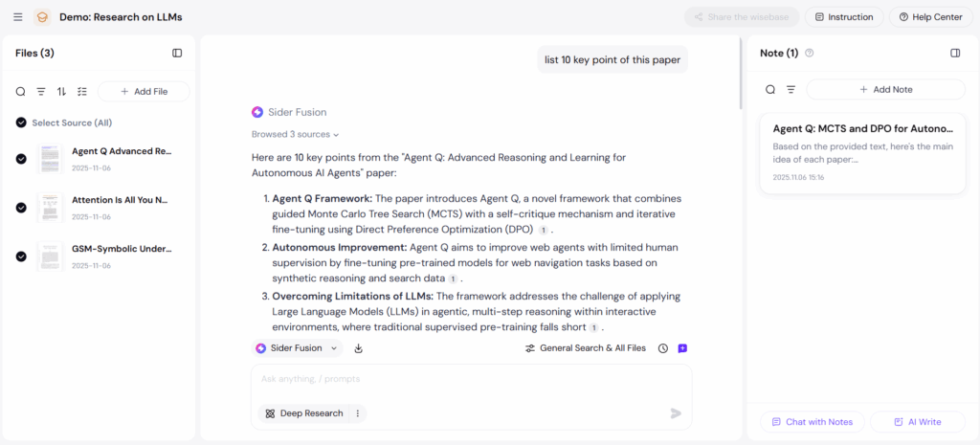The height and width of the screenshot is (445, 980).
Task: Click the Add Note button
Action: coord(885,89)
